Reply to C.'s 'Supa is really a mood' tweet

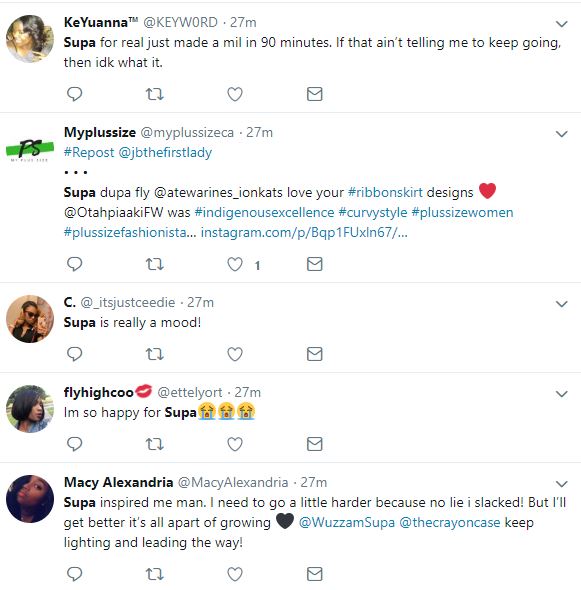coord(74,354)
